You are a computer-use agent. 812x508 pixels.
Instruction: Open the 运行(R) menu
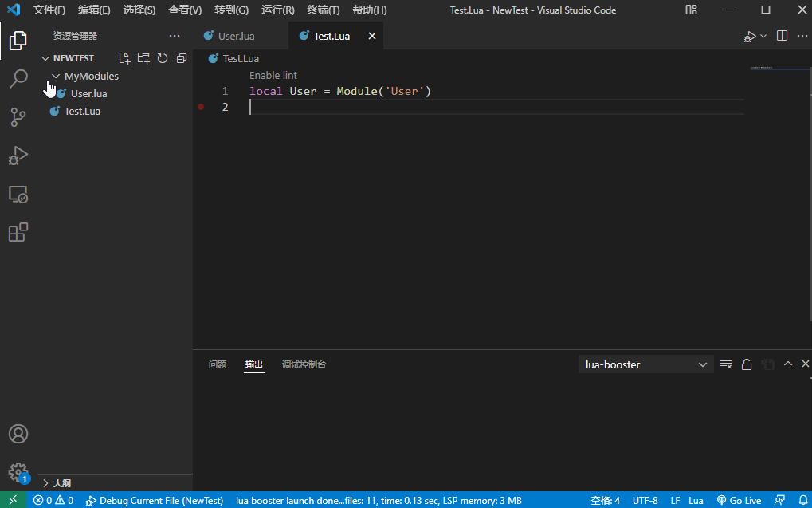[x=278, y=10]
